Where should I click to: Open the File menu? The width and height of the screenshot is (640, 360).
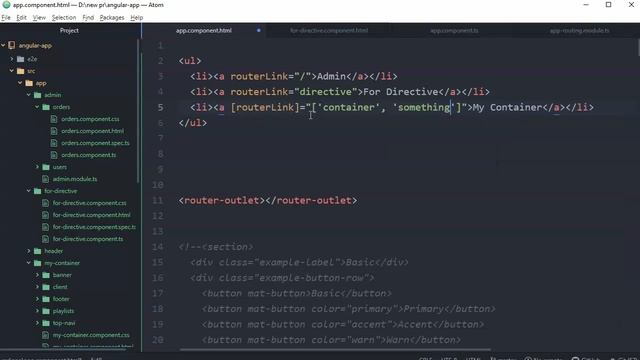[x=6, y=18]
